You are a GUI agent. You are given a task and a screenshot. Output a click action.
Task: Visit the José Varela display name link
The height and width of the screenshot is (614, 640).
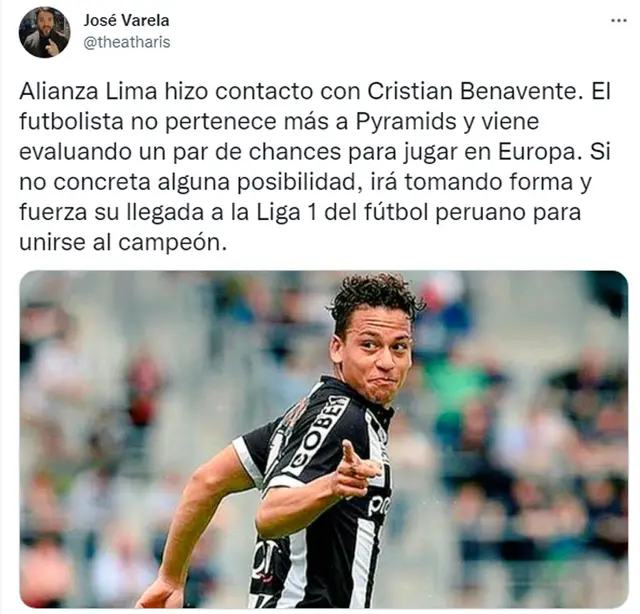click(x=126, y=20)
